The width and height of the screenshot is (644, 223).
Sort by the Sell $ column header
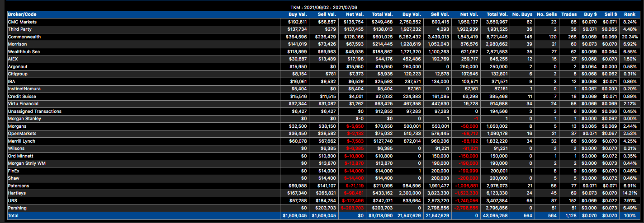coord(611,14)
